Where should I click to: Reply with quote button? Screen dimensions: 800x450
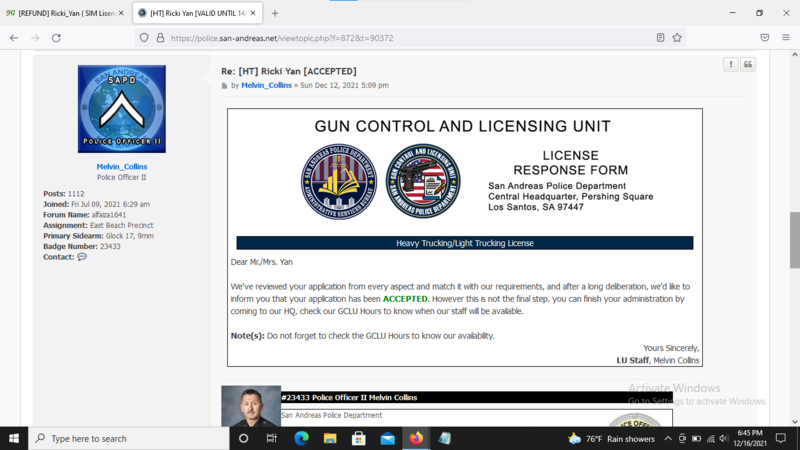point(748,64)
